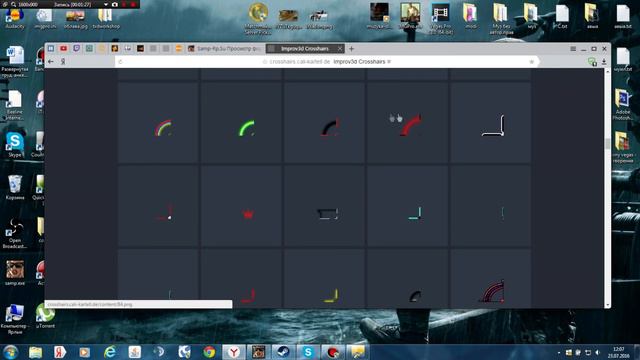The width and height of the screenshot is (640, 360).
Task: Go back to previous page
Action: pyautogui.click(x=51, y=62)
